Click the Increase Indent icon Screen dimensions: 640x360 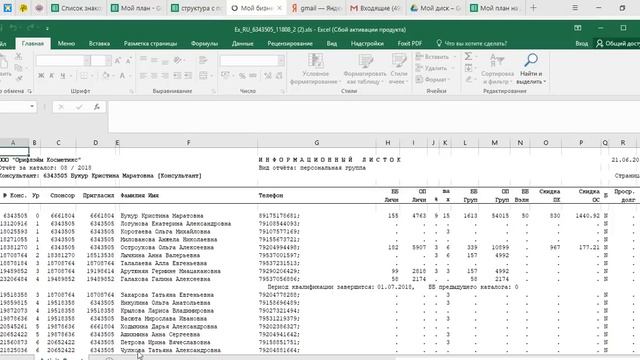(188, 76)
